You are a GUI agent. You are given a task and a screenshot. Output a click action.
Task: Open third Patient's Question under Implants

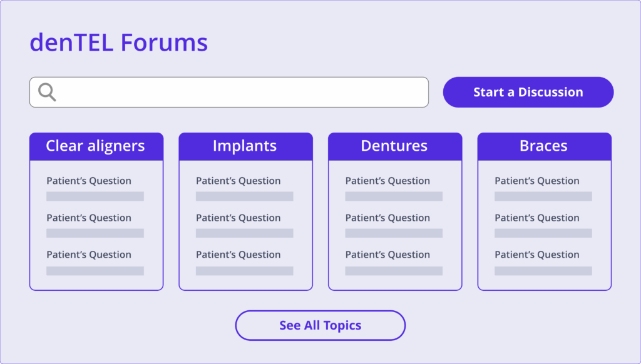[238, 255]
